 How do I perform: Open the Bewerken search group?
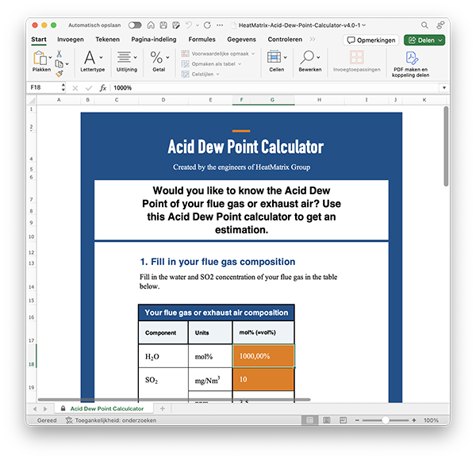click(310, 61)
